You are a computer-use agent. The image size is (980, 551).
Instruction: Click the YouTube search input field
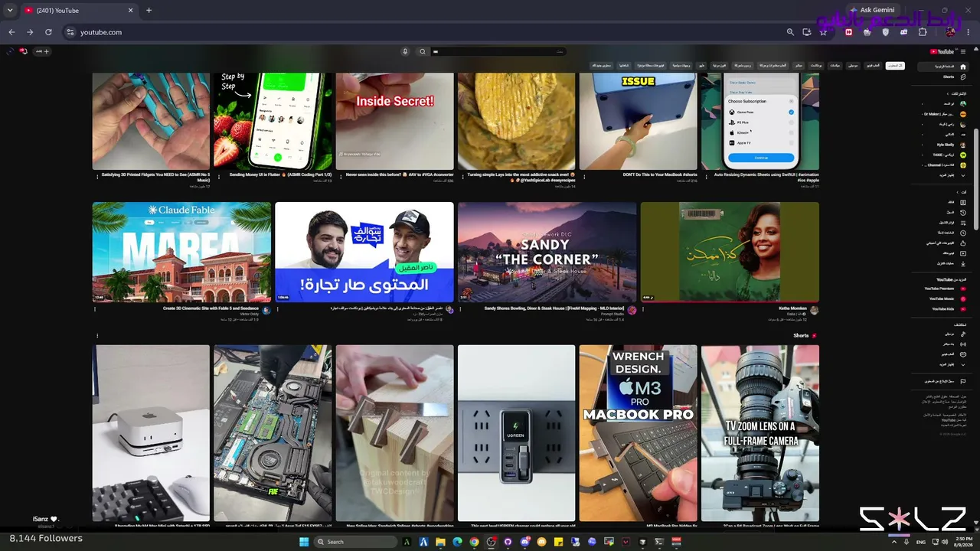pyautogui.click(x=498, y=51)
